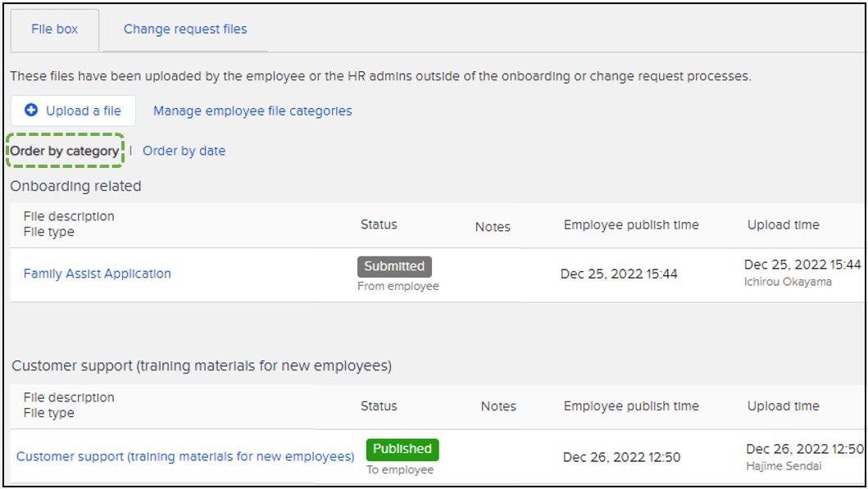
Task: Click the From employee label under Submitted
Action: 398,287
